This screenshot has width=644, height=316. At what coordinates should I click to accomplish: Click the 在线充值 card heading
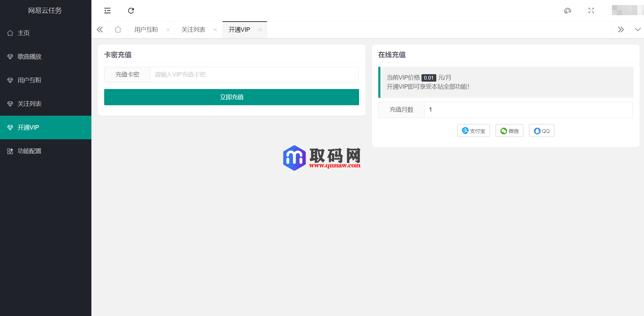pyautogui.click(x=392, y=55)
